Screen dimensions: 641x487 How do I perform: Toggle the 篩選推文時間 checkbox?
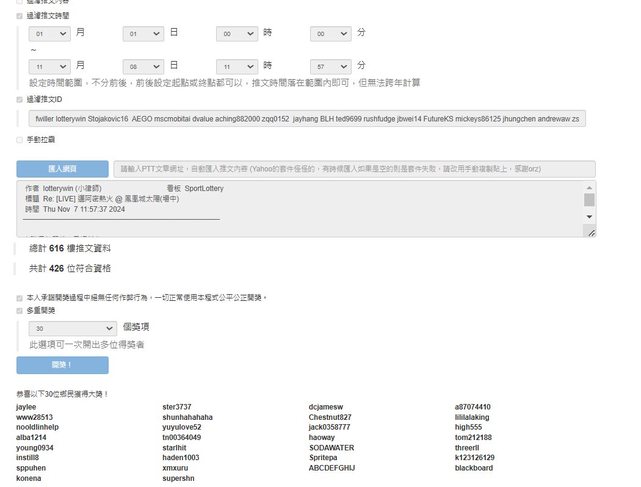click(19, 16)
